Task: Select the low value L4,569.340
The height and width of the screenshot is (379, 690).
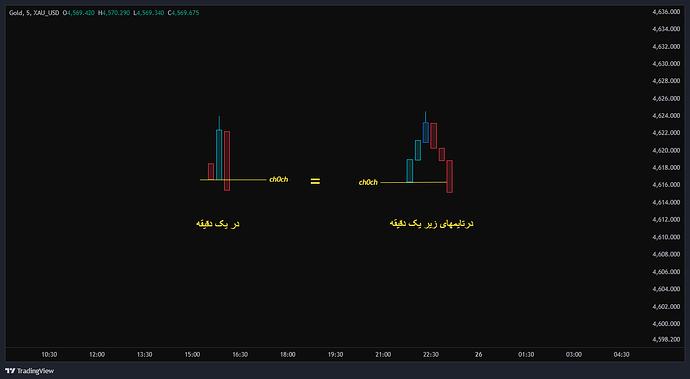Action: [x=149, y=13]
